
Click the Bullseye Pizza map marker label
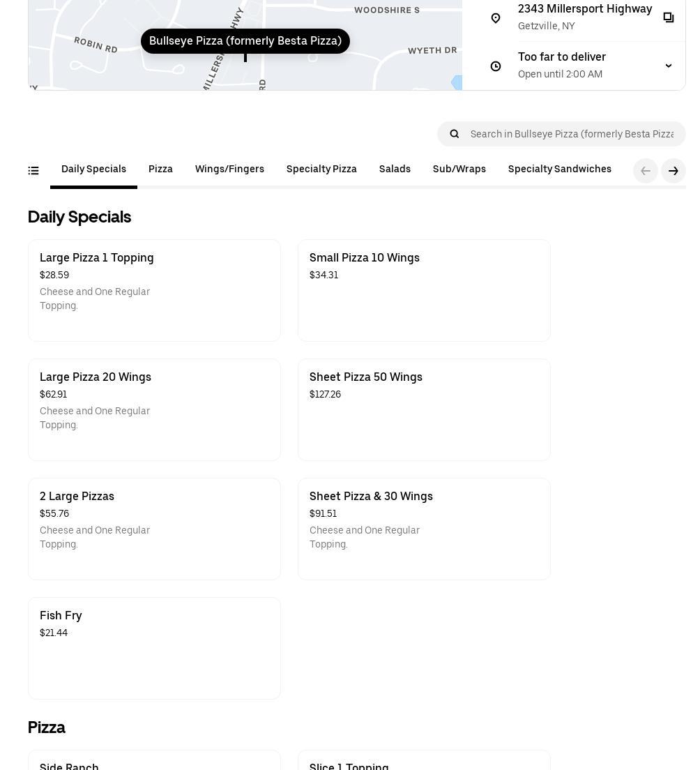pos(245,41)
